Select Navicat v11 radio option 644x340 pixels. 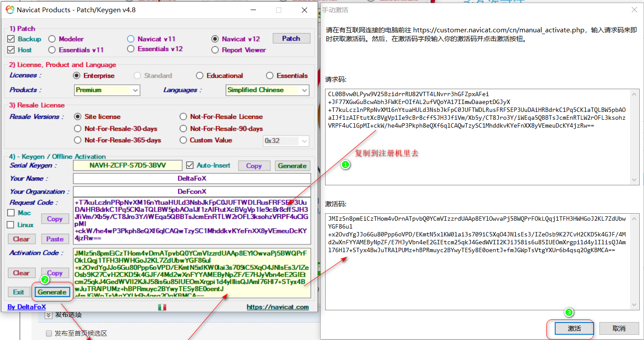[x=130, y=39]
